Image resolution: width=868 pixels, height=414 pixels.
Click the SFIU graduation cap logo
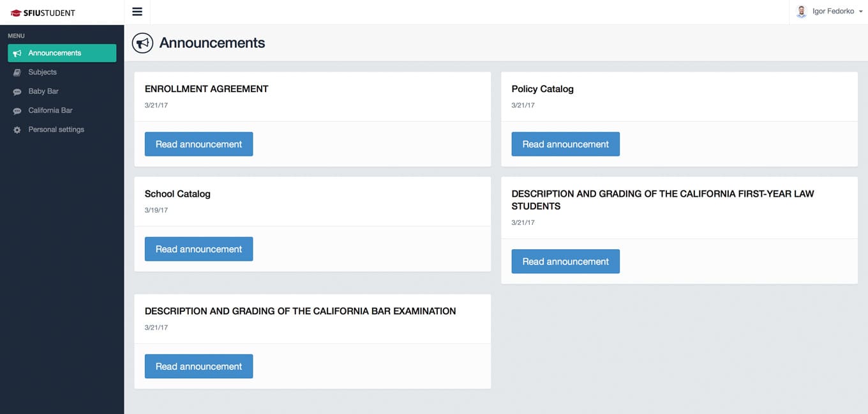click(16, 13)
